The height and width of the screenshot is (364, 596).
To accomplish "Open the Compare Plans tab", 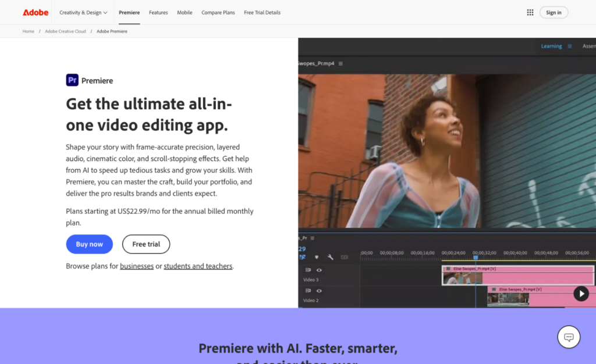I will [218, 12].
